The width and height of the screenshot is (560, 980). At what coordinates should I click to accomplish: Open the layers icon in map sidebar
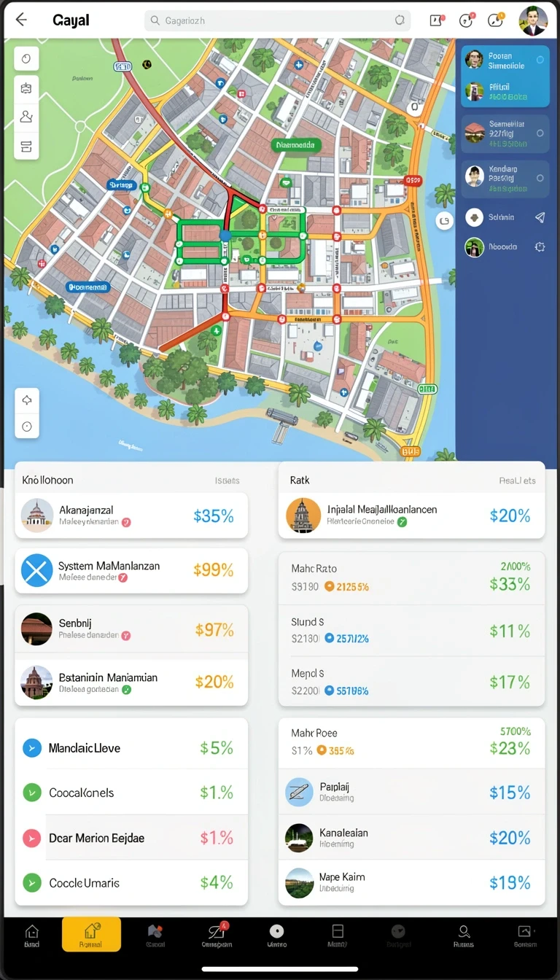26,146
